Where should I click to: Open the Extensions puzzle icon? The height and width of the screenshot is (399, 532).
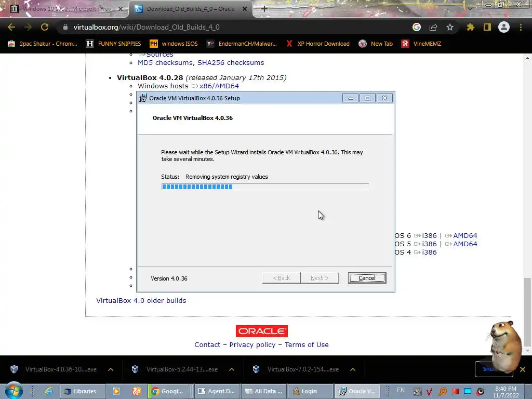(471, 27)
